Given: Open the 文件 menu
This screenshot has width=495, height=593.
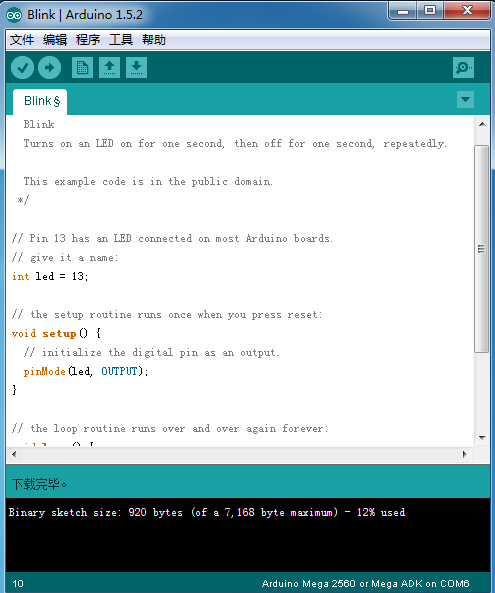Looking at the screenshot, I should pyautogui.click(x=22, y=39).
